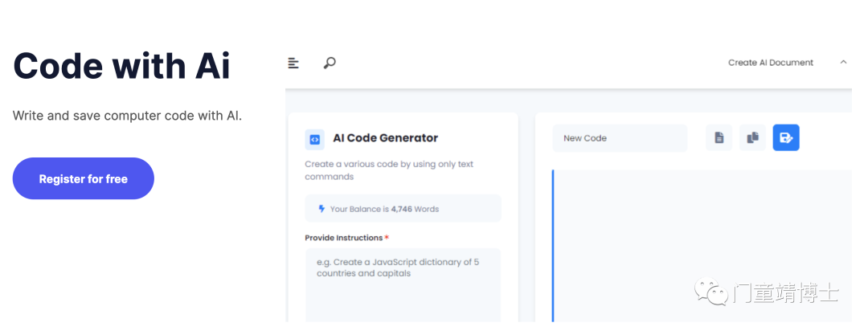Open search with the magnifier icon
The image size is (868, 331).
coord(330,63)
